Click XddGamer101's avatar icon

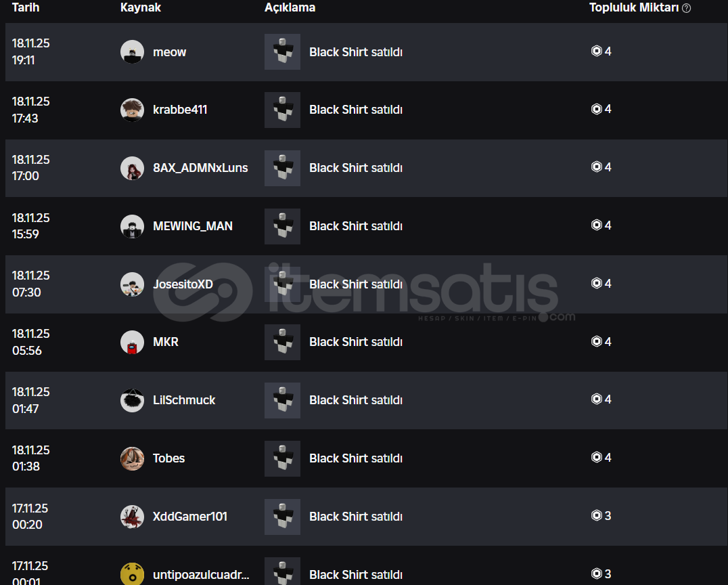click(x=132, y=517)
